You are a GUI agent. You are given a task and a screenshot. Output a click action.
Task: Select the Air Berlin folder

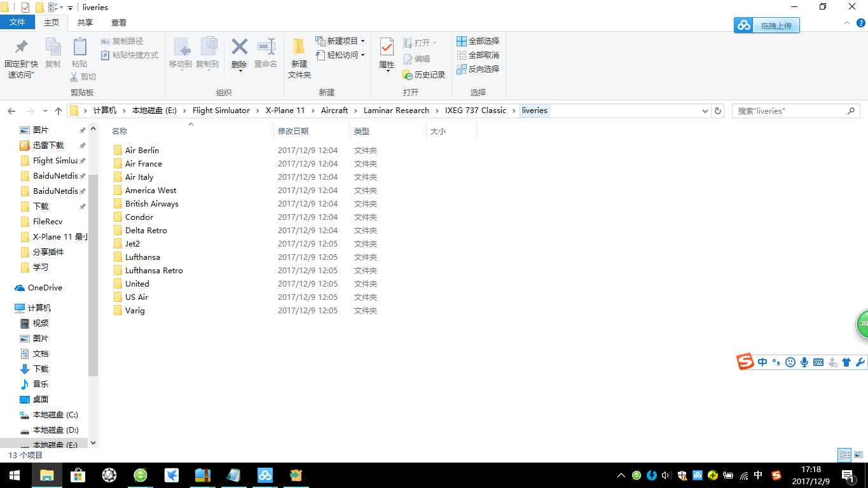click(x=142, y=151)
